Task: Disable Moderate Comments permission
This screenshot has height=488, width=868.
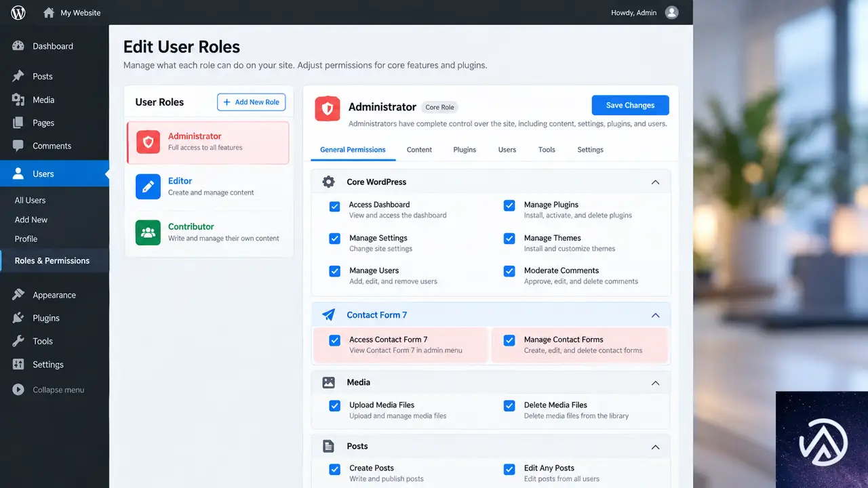Action: click(x=509, y=271)
